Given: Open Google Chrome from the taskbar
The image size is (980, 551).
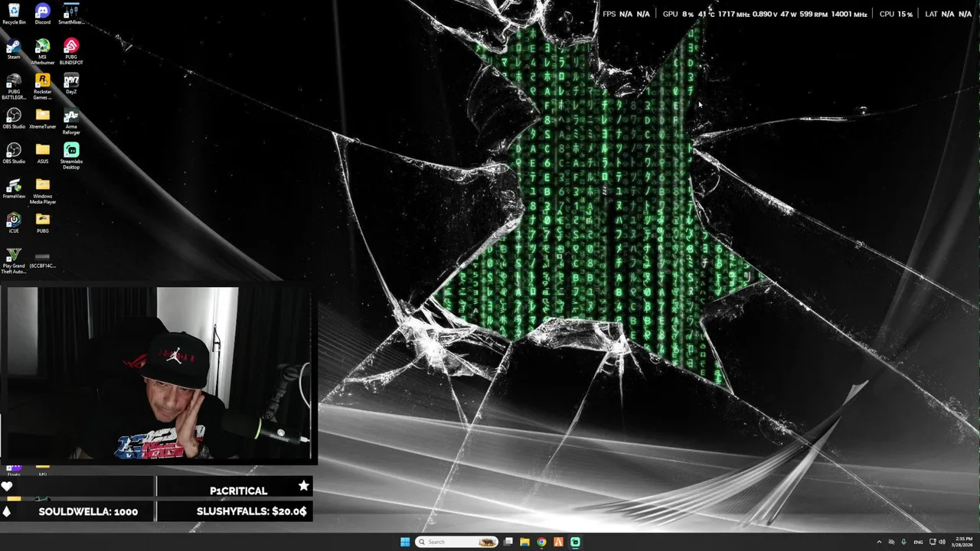Looking at the screenshot, I should point(541,542).
